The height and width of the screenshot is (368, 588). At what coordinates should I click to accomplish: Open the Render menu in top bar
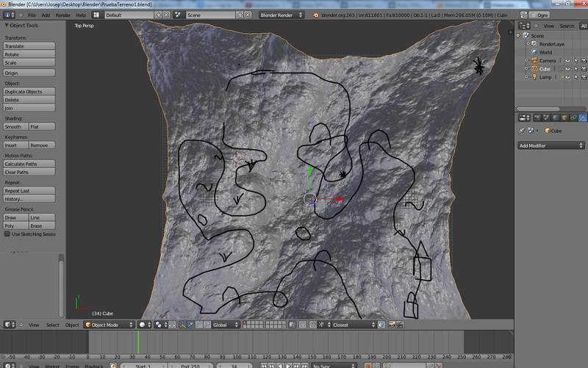coord(63,15)
